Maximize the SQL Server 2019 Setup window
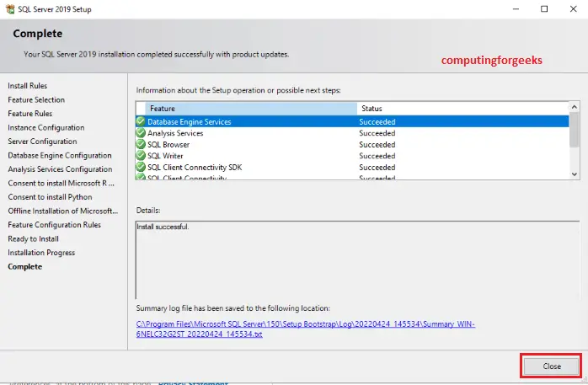This screenshot has width=588, height=385. coord(544,9)
